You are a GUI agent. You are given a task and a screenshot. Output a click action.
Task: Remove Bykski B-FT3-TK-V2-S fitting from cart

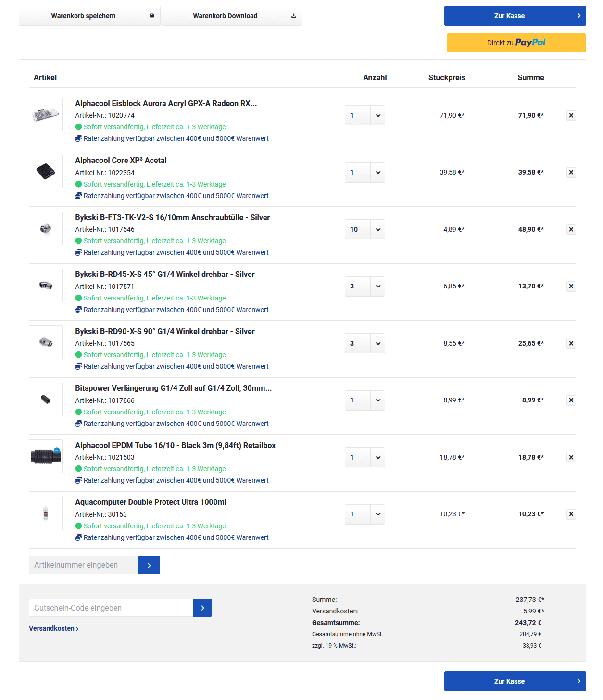[571, 229]
